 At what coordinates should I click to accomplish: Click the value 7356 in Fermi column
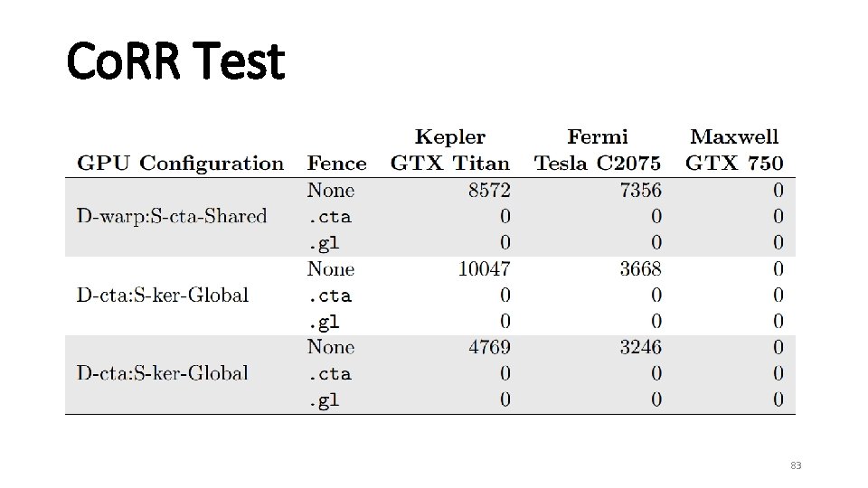[x=640, y=191]
